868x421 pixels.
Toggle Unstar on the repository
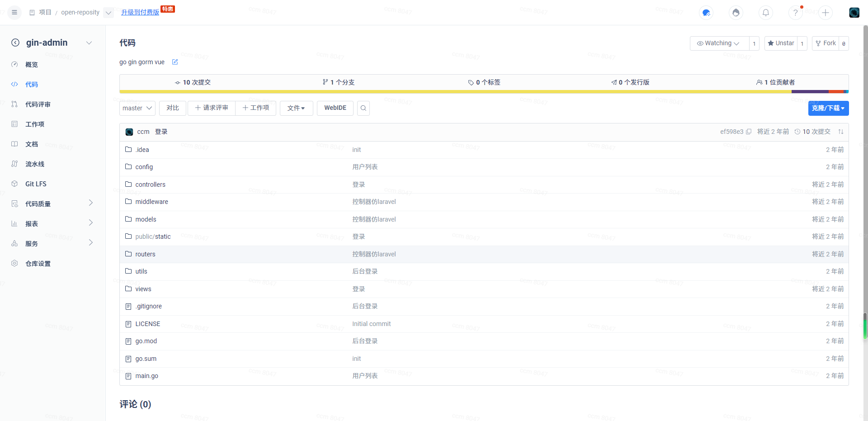click(781, 43)
